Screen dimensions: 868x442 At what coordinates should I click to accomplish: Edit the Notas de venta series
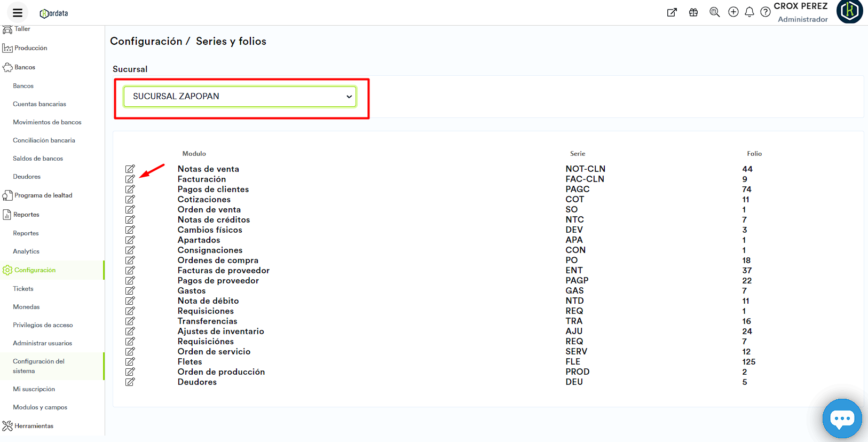pos(130,169)
